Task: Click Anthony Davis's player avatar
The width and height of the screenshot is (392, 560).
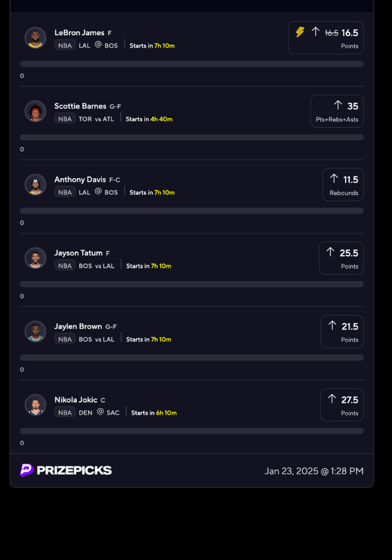Action: (x=35, y=185)
